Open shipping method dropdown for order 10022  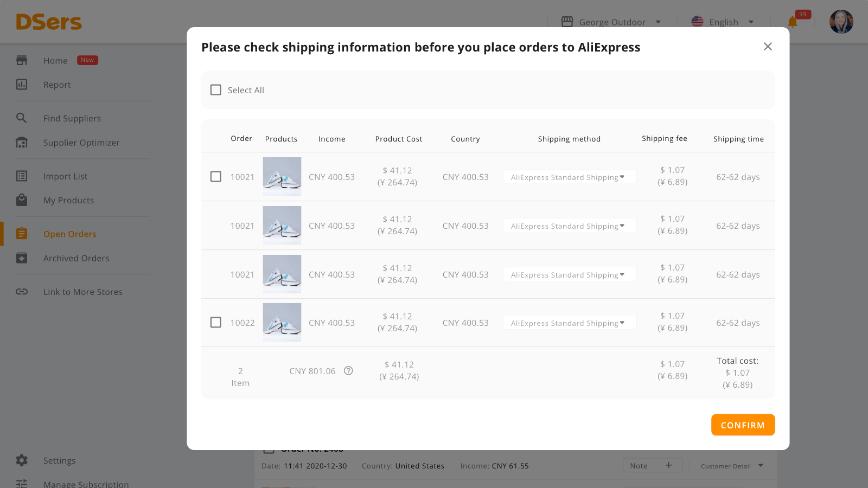point(570,323)
